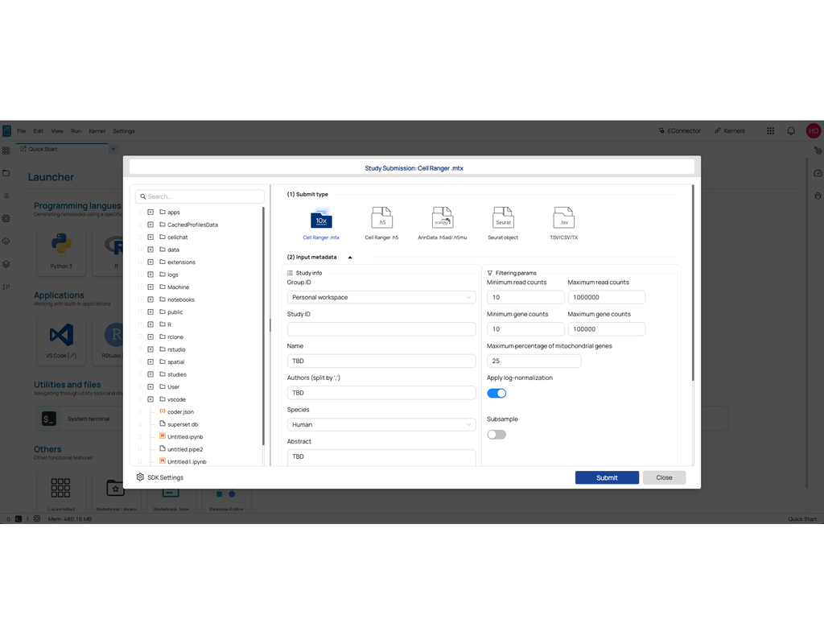Disable the Apply log-normalization toggle
Image resolution: width=824 pixels, height=644 pixels.
click(496, 394)
